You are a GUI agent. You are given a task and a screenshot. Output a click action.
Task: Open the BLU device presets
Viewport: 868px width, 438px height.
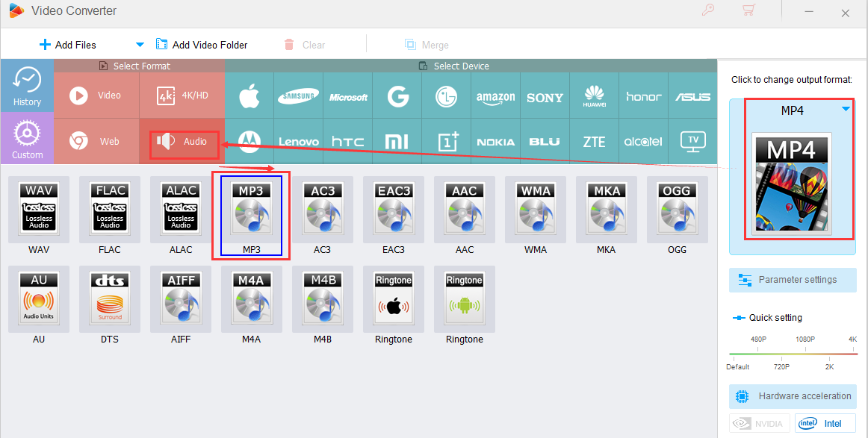tap(545, 142)
